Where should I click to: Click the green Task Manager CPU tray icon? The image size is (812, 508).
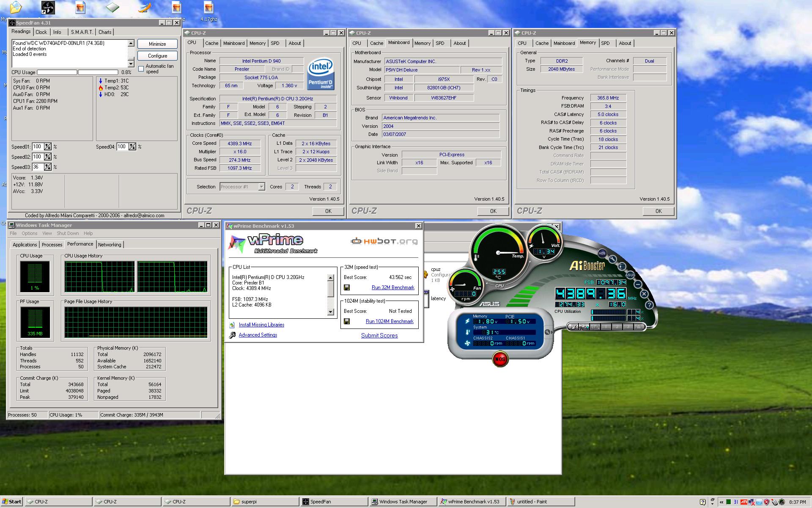(x=728, y=502)
